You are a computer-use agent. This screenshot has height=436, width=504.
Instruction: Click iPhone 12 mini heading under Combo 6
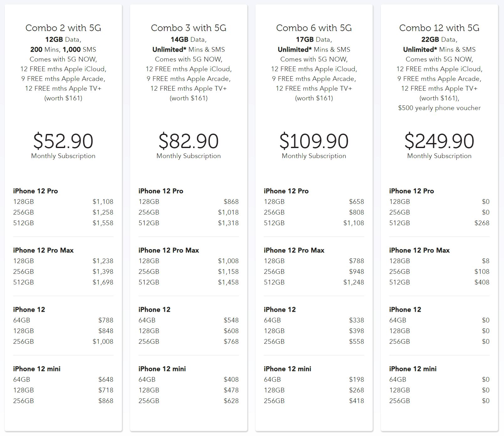click(287, 369)
